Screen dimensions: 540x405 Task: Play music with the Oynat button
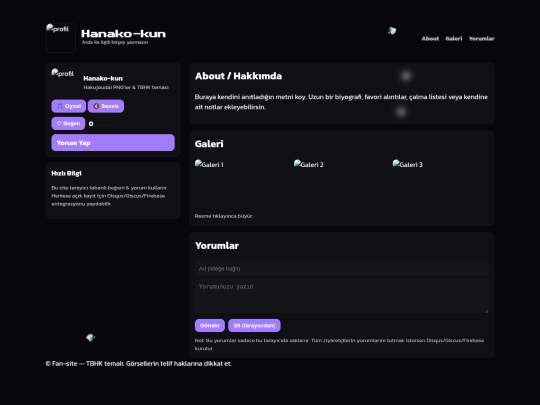pos(69,106)
